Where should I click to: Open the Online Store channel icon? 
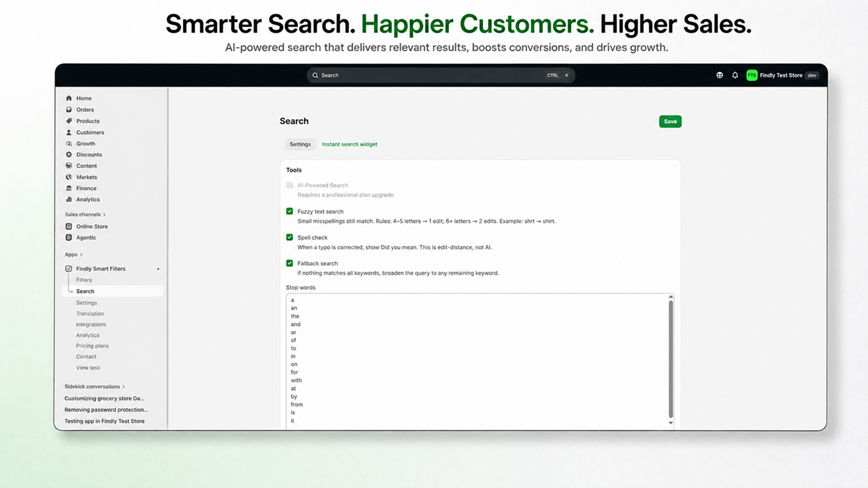(x=69, y=226)
